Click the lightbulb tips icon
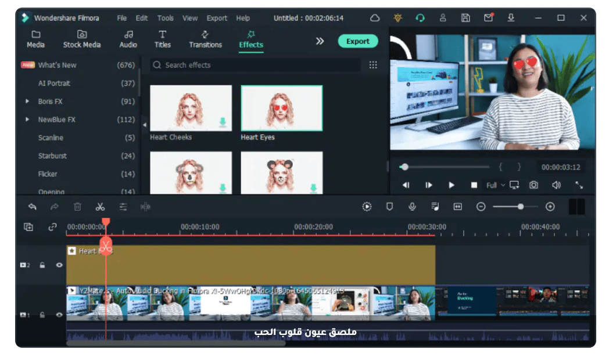This screenshot has height=364, width=609. click(397, 18)
